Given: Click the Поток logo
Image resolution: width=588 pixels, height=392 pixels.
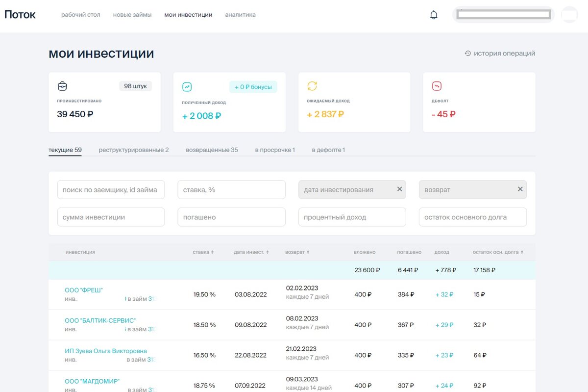Looking at the screenshot, I should point(20,15).
